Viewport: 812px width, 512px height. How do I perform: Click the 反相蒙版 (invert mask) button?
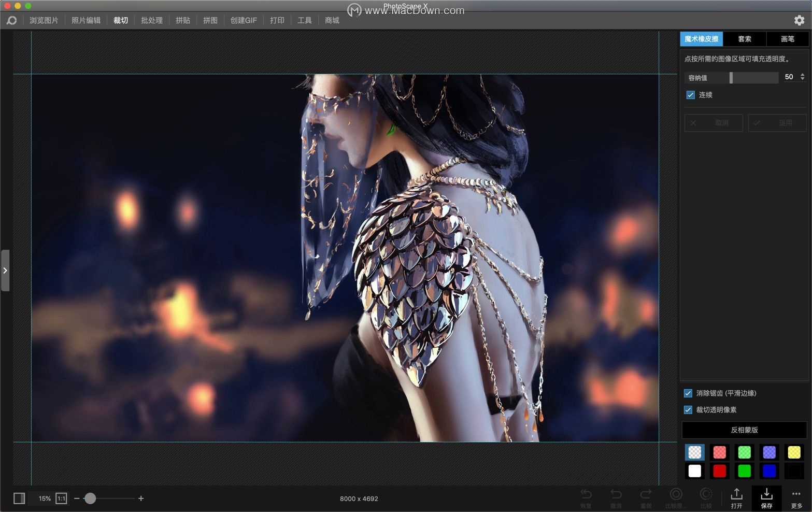[x=744, y=430]
